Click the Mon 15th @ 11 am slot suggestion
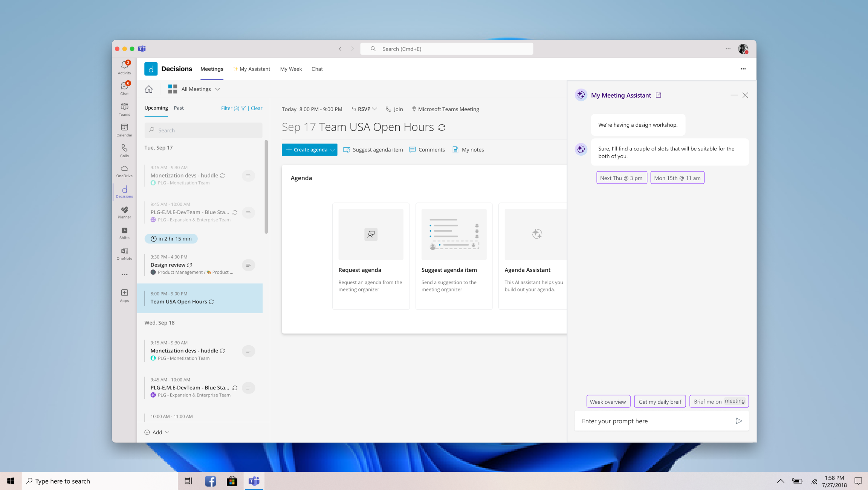The height and width of the screenshot is (490, 868). pyautogui.click(x=677, y=178)
